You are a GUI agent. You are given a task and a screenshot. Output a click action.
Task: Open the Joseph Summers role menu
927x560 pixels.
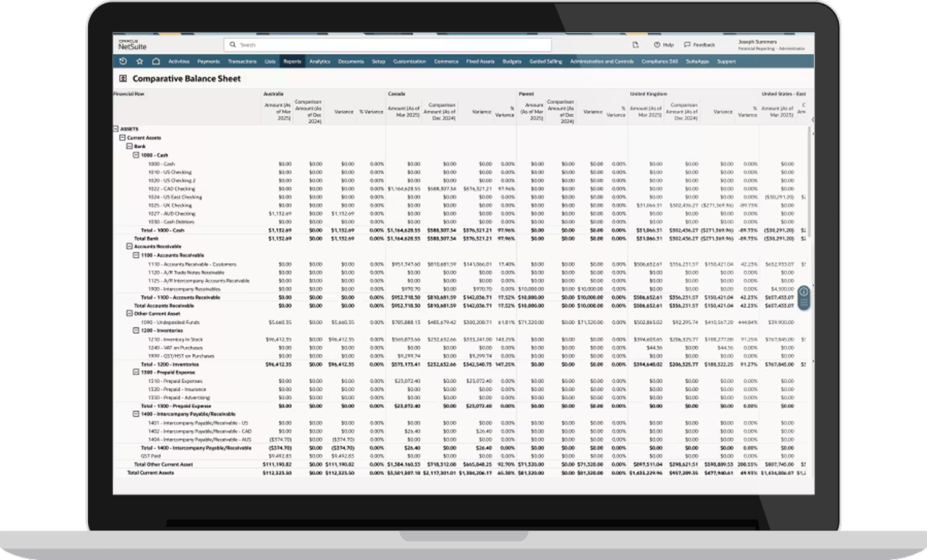[x=770, y=45]
